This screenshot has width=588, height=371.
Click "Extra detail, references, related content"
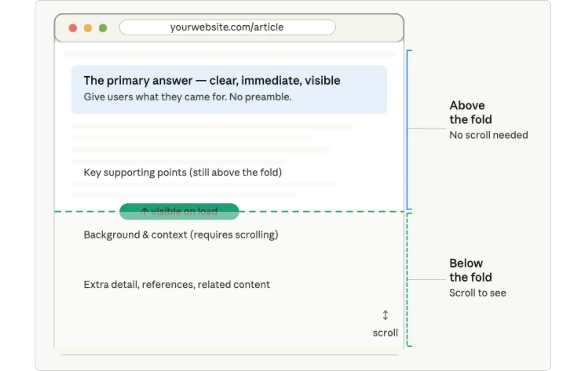177,284
